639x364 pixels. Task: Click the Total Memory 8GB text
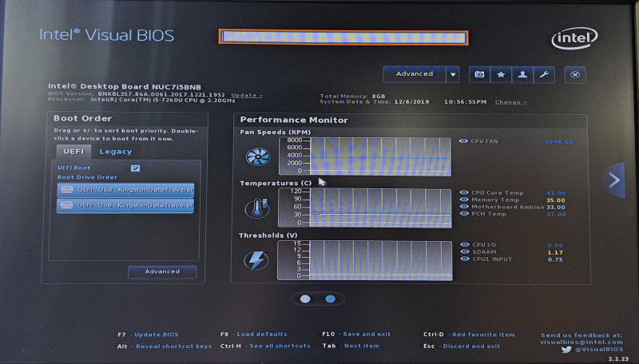tap(352, 96)
